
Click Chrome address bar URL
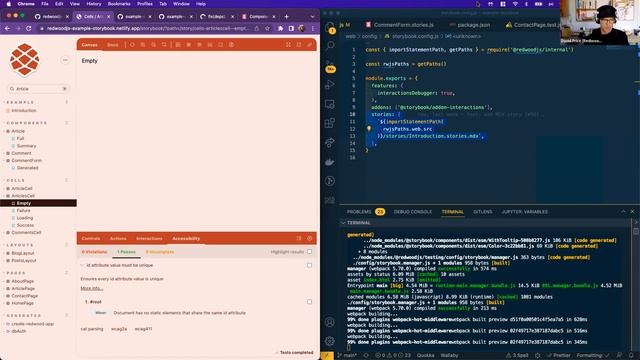[147, 29]
